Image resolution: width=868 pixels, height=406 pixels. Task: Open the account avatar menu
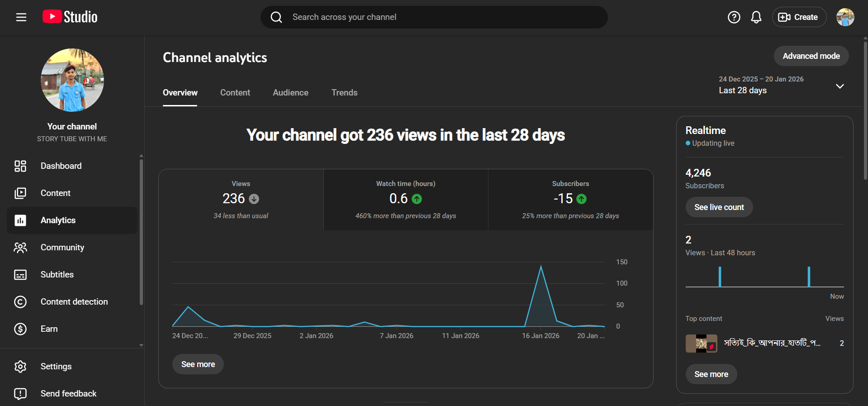coord(844,17)
